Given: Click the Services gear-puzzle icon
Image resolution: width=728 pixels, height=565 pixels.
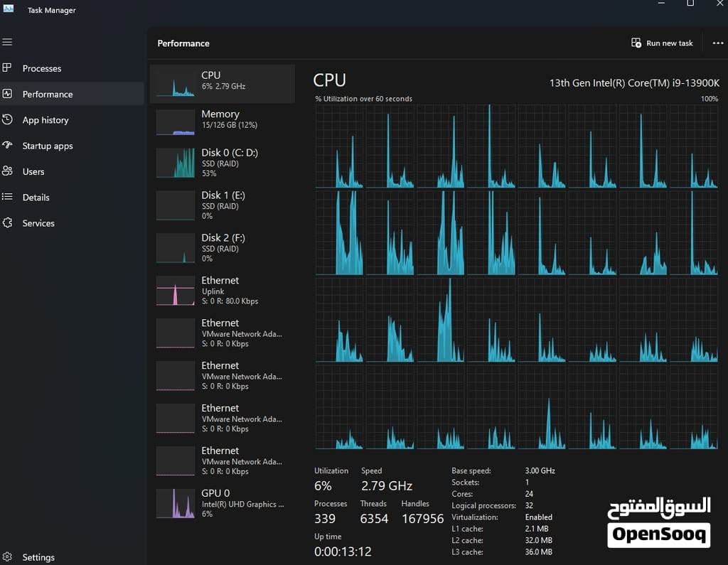Looking at the screenshot, I should coord(7,223).
